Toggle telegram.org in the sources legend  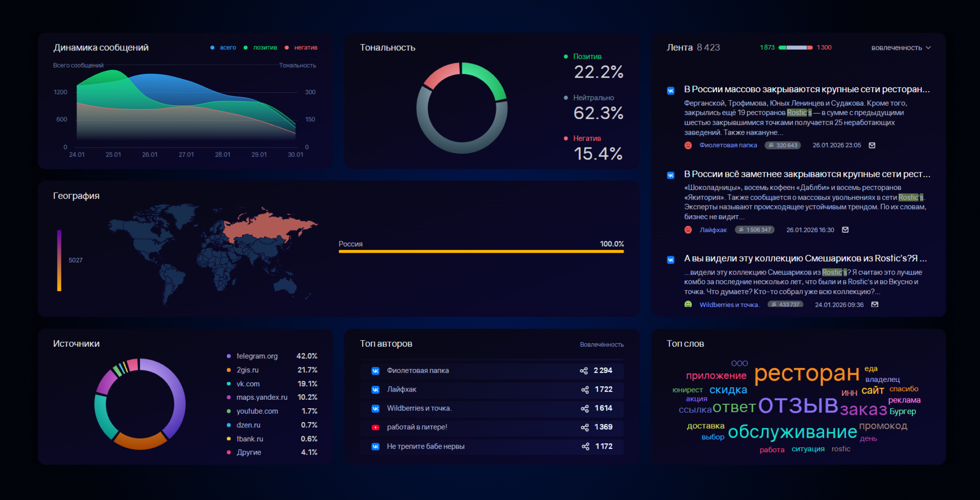tap(272, 356)
